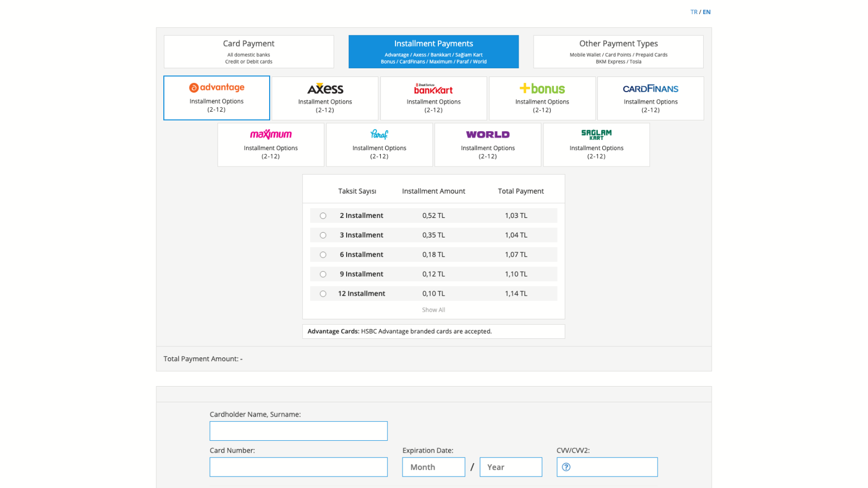Pick the Bankkart card logo
The height and width of the screenshot is (488, 868).
[433, 89]
